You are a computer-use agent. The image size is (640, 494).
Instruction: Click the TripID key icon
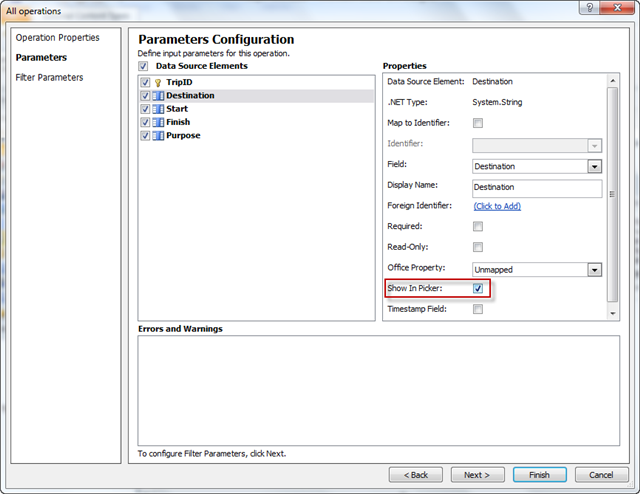(158, 83)
